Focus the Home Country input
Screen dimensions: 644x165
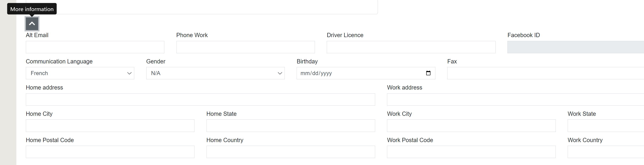click(x=291, y=152)
